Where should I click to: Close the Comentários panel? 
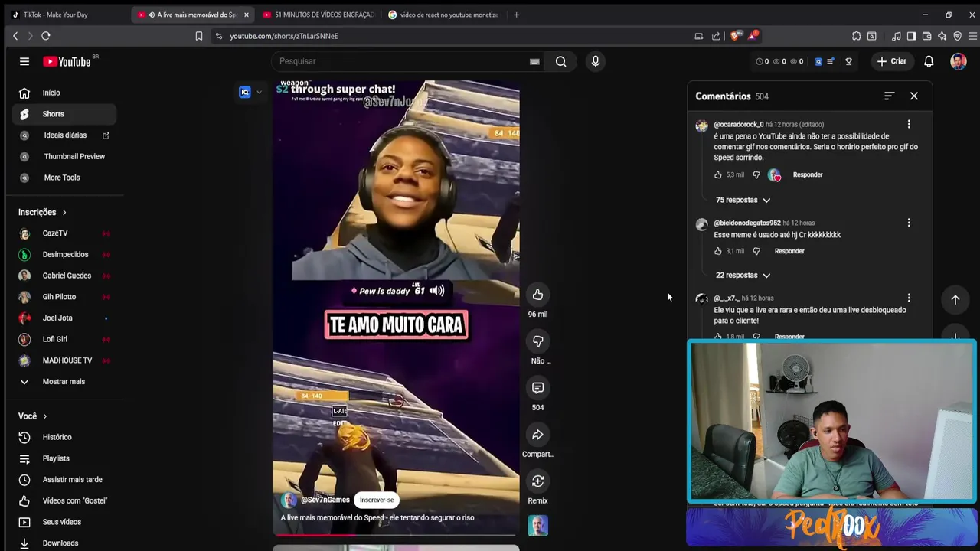point(914,96)
